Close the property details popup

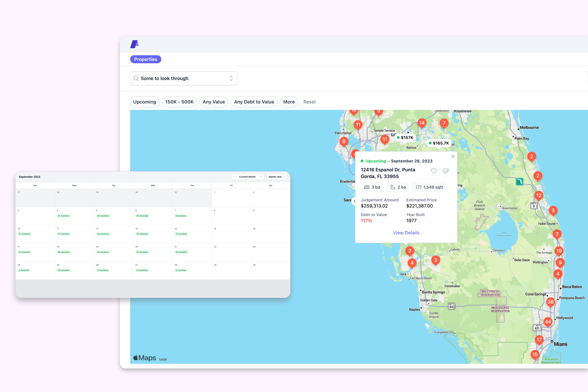(x=453, y=156)
